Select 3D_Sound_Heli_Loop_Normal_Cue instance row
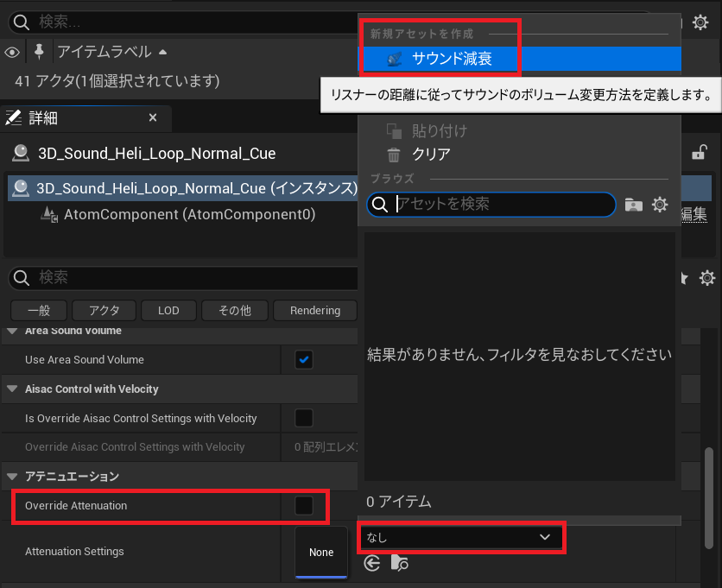The width and height of the screenshot is (722, 588). tap(183, 188)
